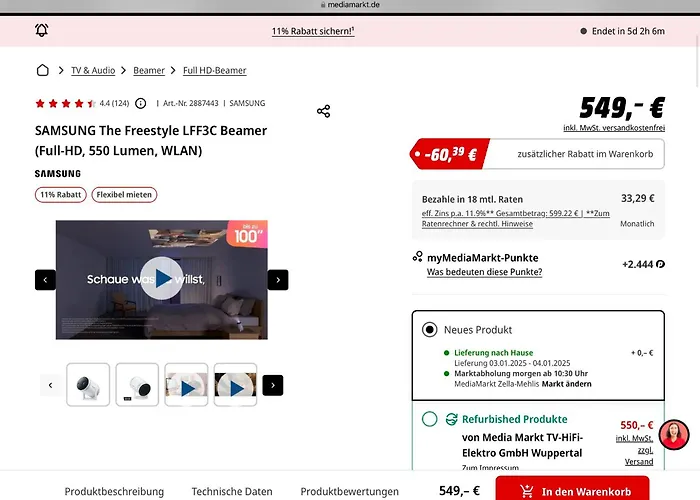Screen dimensions: 700x500
Task: Open the Beamer breadcrumb category
Action: point(149,71)
